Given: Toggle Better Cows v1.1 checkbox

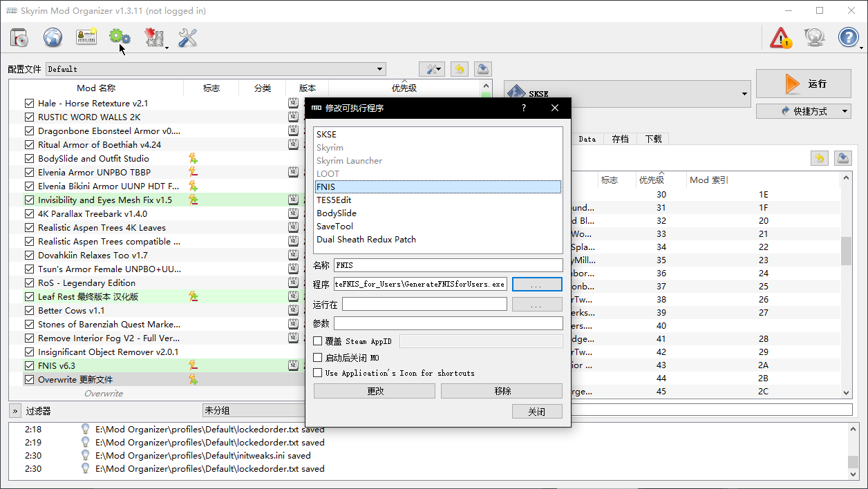Looking at the screenshot, I should [x=29, y=310].
